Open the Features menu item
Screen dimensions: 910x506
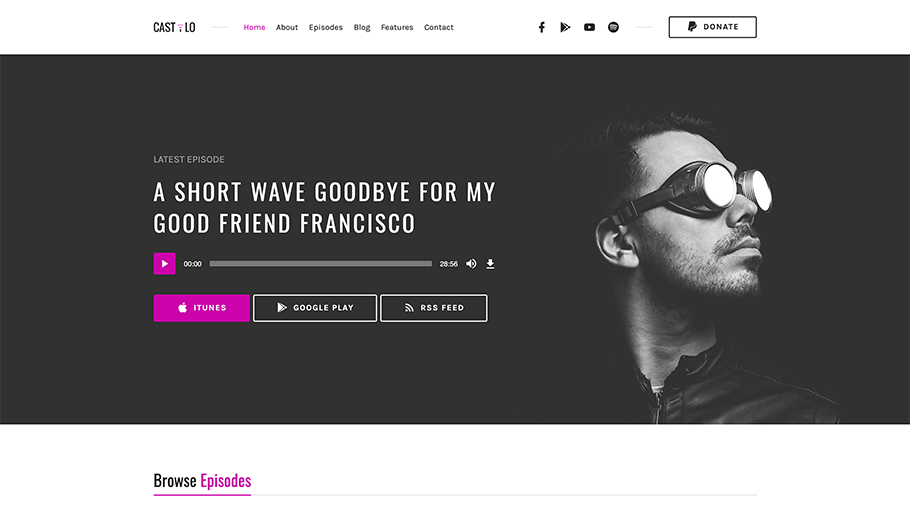397,27
